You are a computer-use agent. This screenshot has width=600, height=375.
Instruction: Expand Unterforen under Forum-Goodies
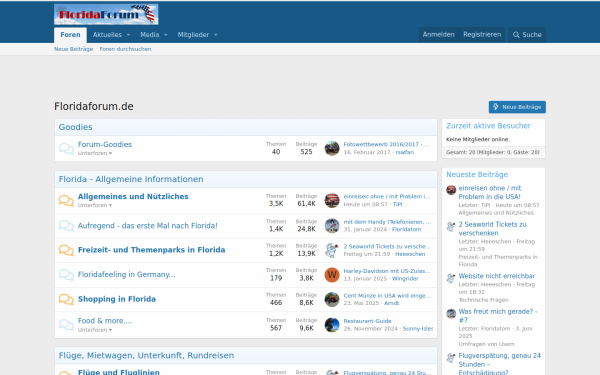tap(95, 153)
